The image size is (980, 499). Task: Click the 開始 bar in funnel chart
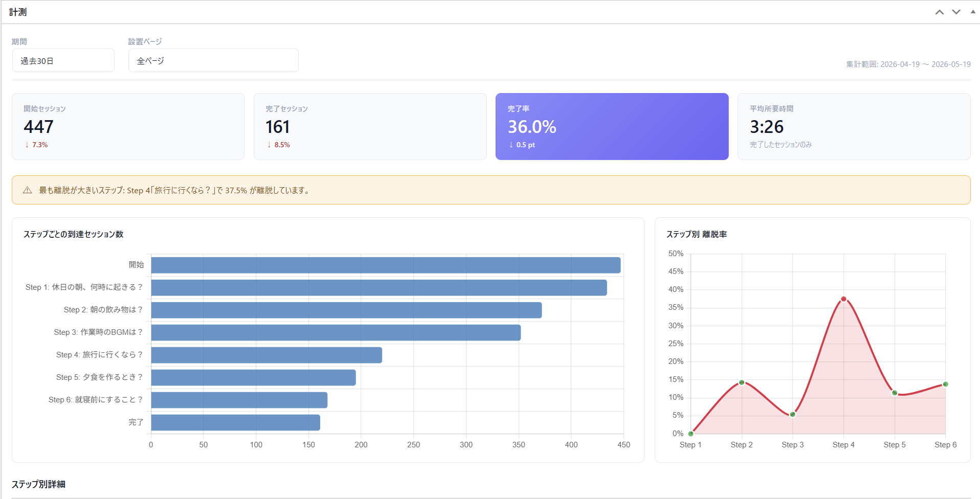(x=386, y=265)
